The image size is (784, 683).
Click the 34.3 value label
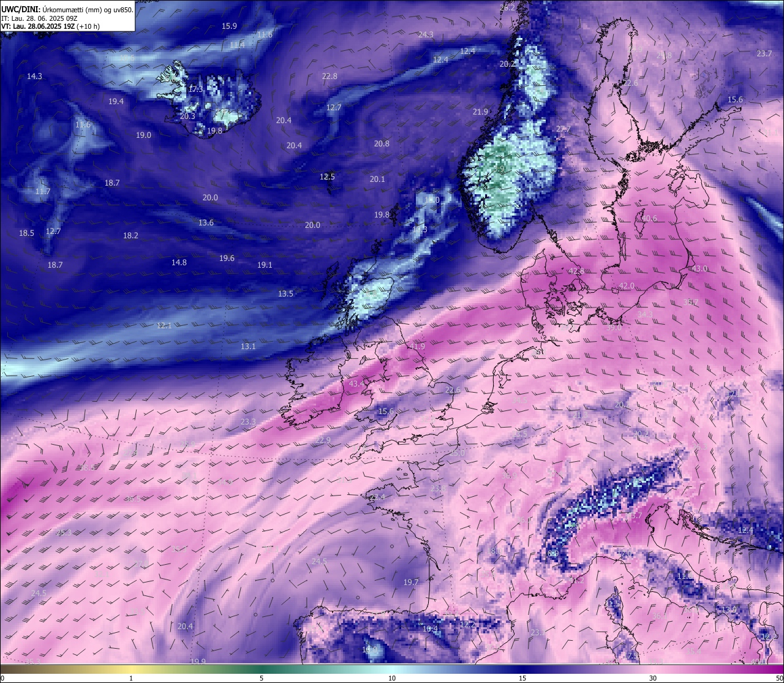coord(645,314)
